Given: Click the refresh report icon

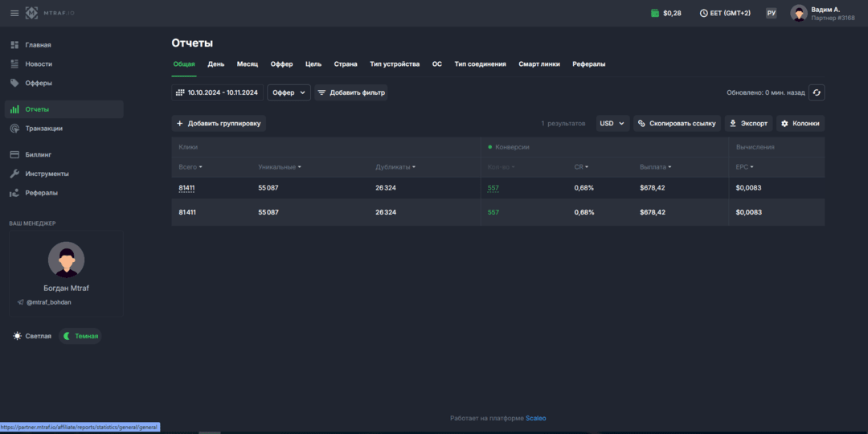Looking at the screenshot, I should click(x=817, y=92).
